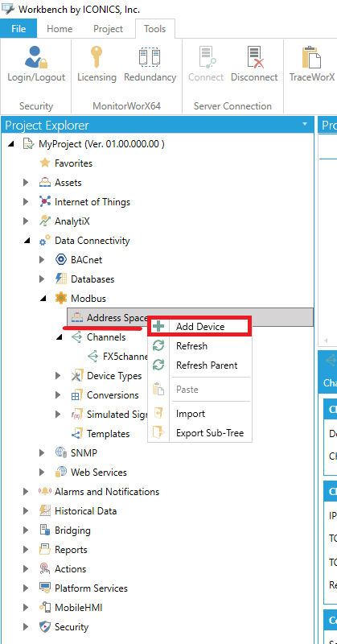Click the Templates node icon
Screen dimensions: 337x644
coord(76,433)
